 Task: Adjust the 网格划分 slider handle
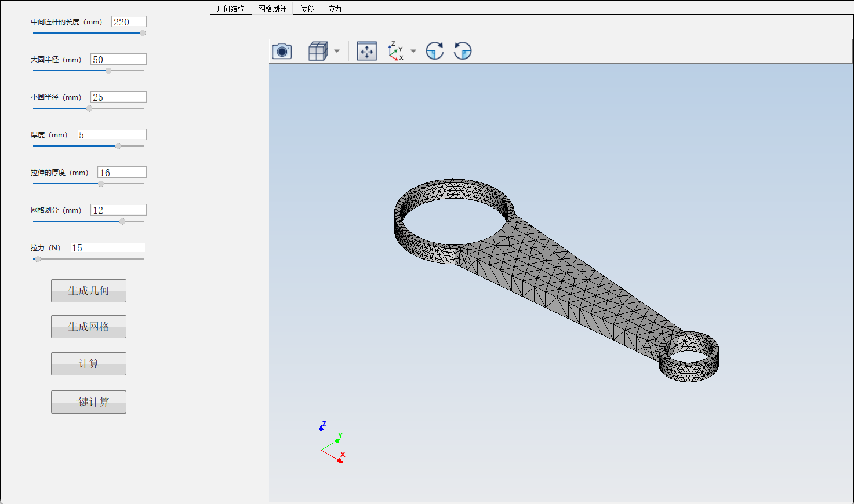tap(122, 221)
